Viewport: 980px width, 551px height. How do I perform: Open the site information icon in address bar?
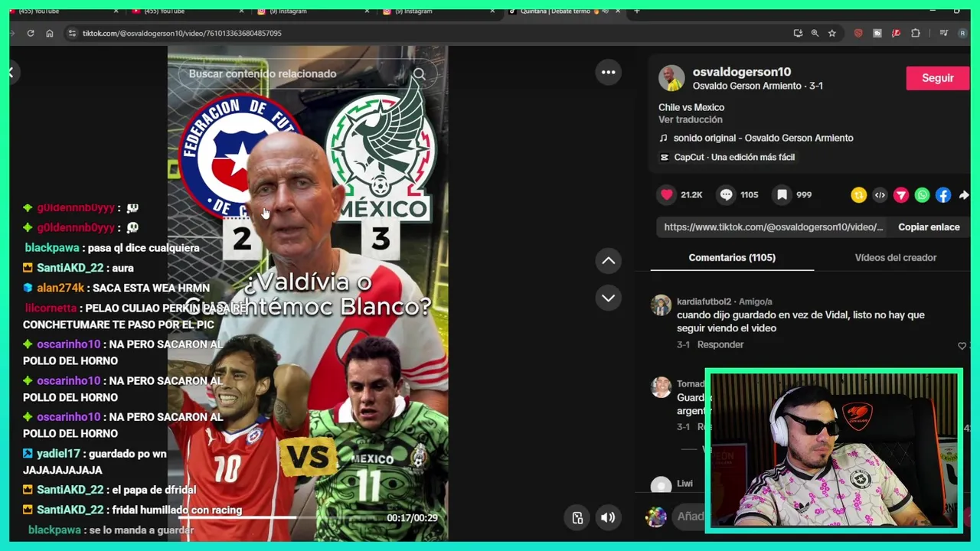pyautogui.click(x=72, y=33)
